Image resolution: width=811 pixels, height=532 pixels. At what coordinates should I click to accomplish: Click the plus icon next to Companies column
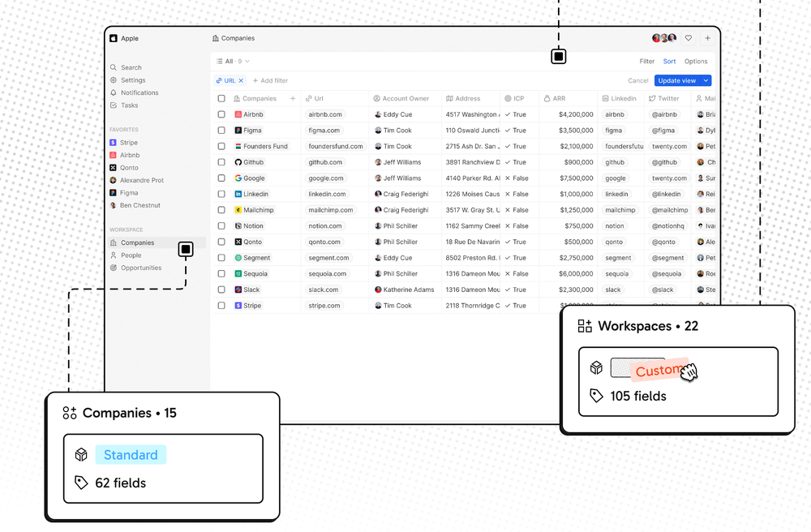coord(293,98)
